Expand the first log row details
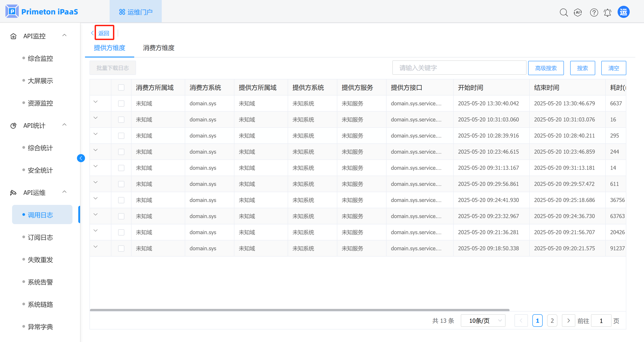The height and width of the screenshot is (342, 644). (x=96, y=102)
